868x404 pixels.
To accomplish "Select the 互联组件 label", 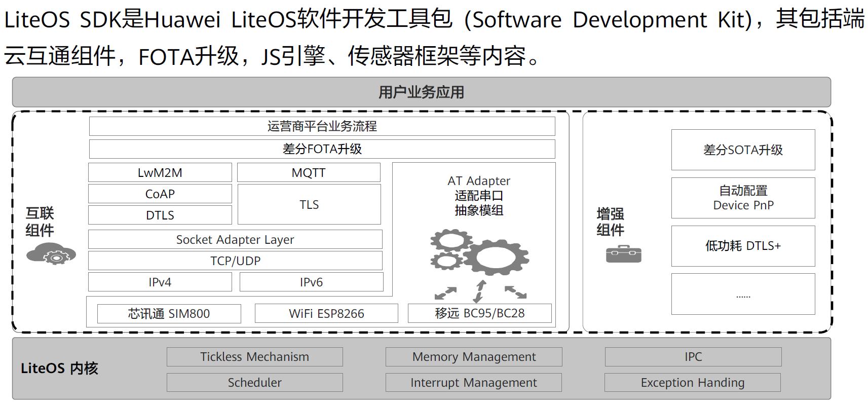I will (40, 222).
